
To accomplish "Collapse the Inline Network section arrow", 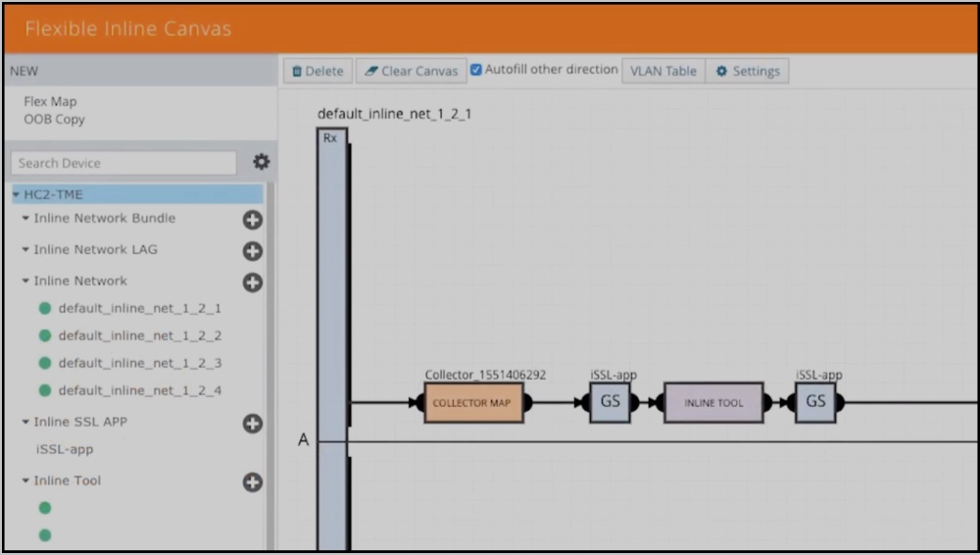I will (x=25, y=281).
